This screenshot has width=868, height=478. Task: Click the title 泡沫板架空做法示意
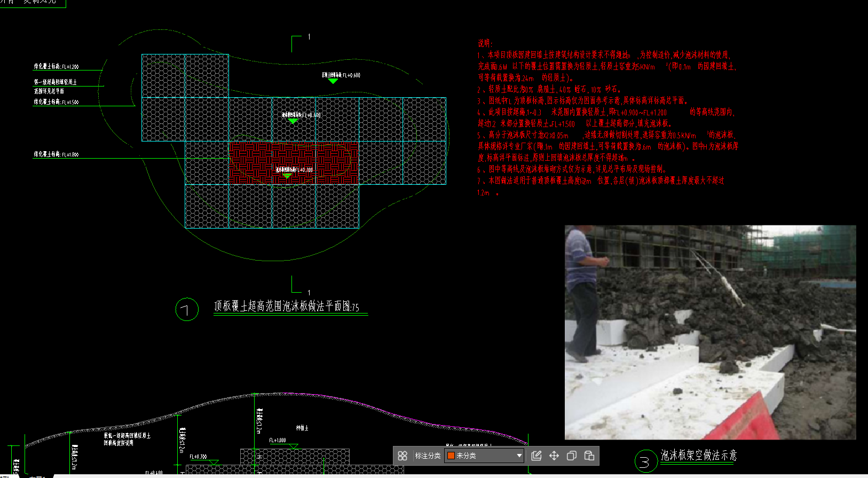(x=699, y=455)
